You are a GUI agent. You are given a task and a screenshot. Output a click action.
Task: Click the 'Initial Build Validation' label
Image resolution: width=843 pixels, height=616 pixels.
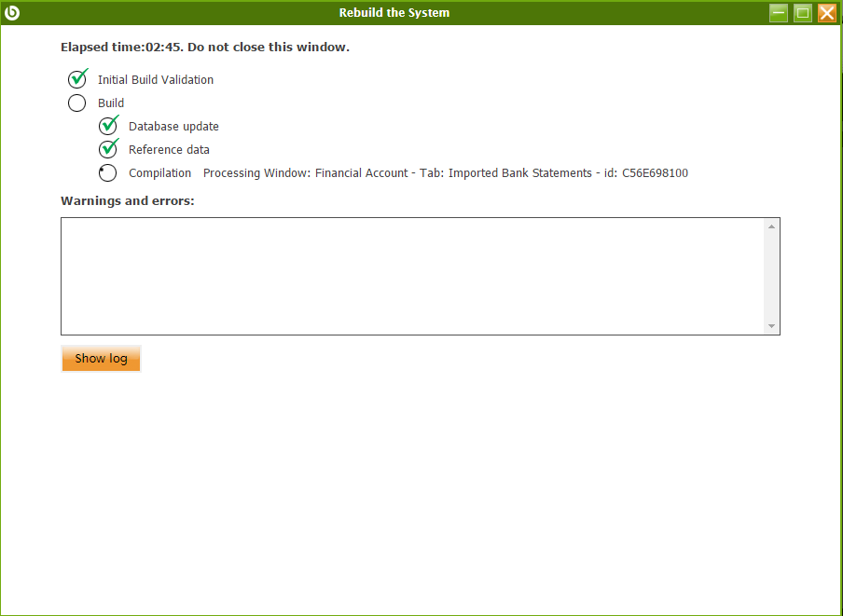(x=156, y=80)
